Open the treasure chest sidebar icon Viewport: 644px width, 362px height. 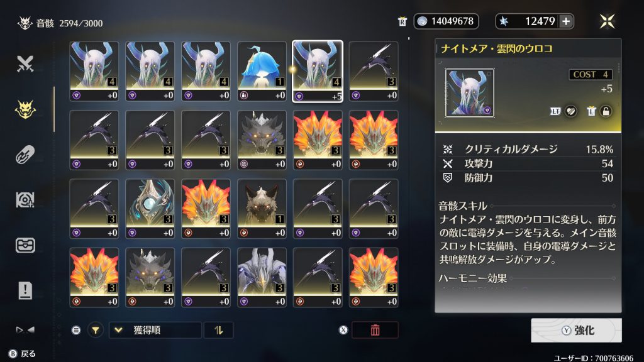pyautogui.click(x=25, y=245)
